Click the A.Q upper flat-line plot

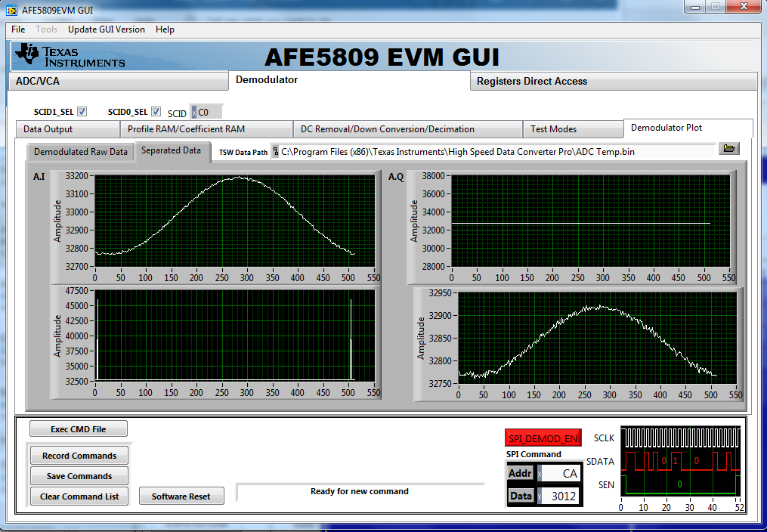point(591,221)
